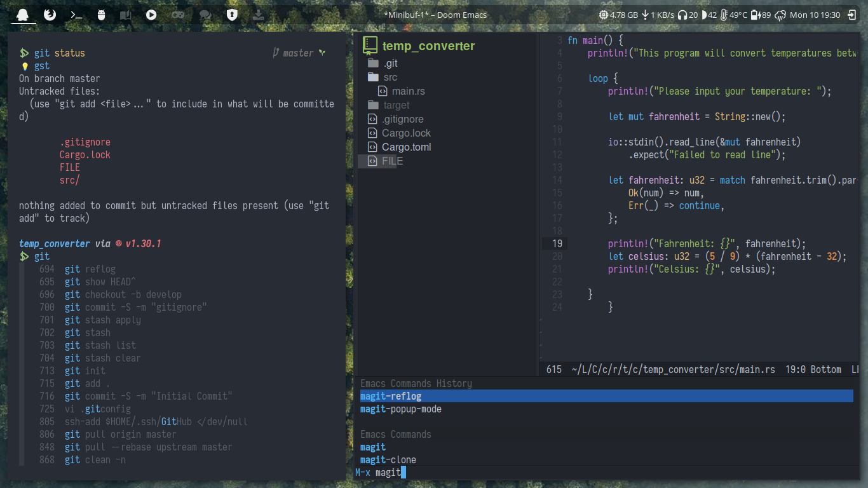This screenshot has height=488, width=868.
Task: Click the logout exit icon
Action: click(852, 15)
